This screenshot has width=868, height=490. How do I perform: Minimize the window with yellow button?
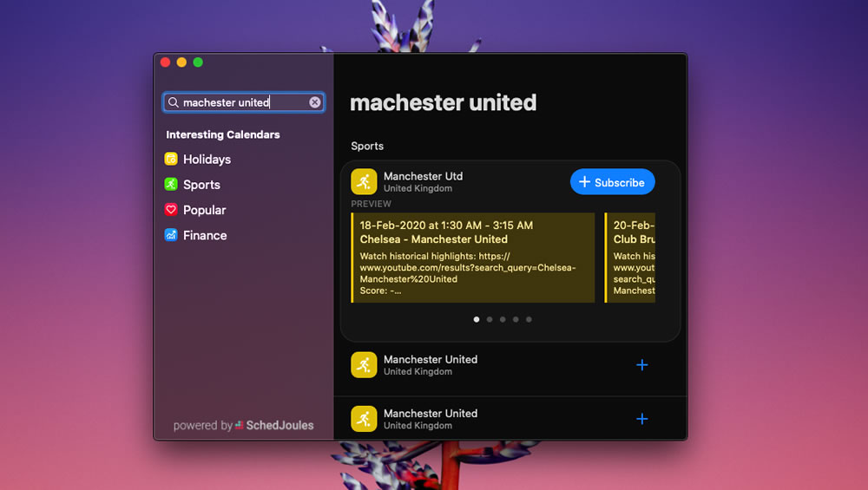point(181,62)
